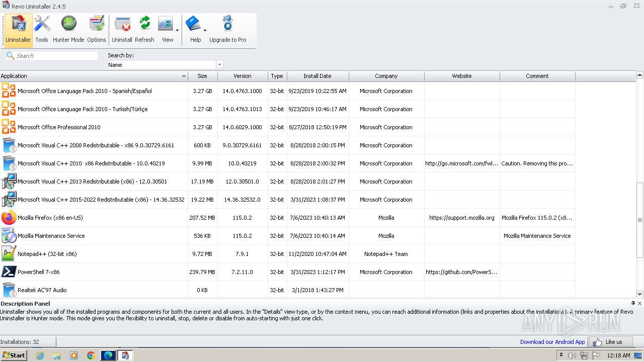Click Firefox size 207.52 MB cell
Viewport: 644px width, 362px height.
[x=202, y=218]
